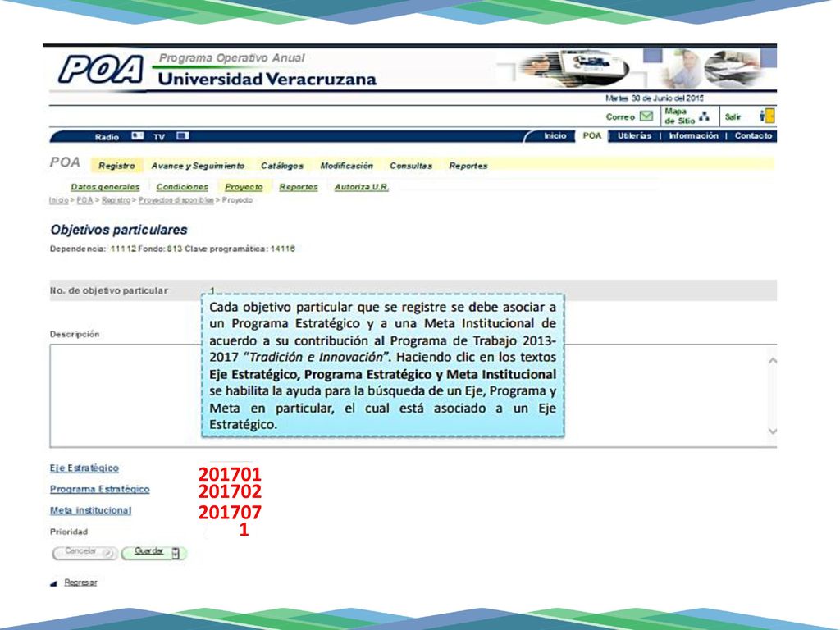Click the scroll down arrow of Descripción box

click(x=772, y=431)
